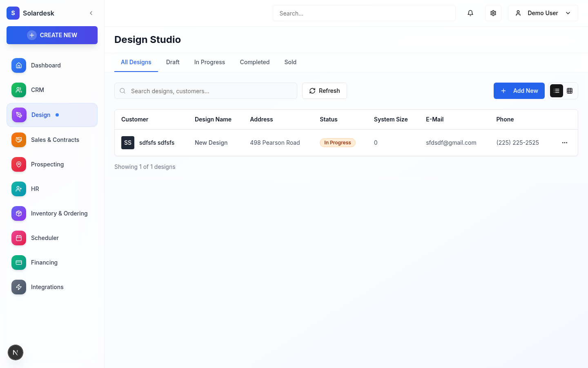Viewport: 588px width, 368px height.
Task: Click the Integrations lightning icon
Action: (x=18, y=287)
